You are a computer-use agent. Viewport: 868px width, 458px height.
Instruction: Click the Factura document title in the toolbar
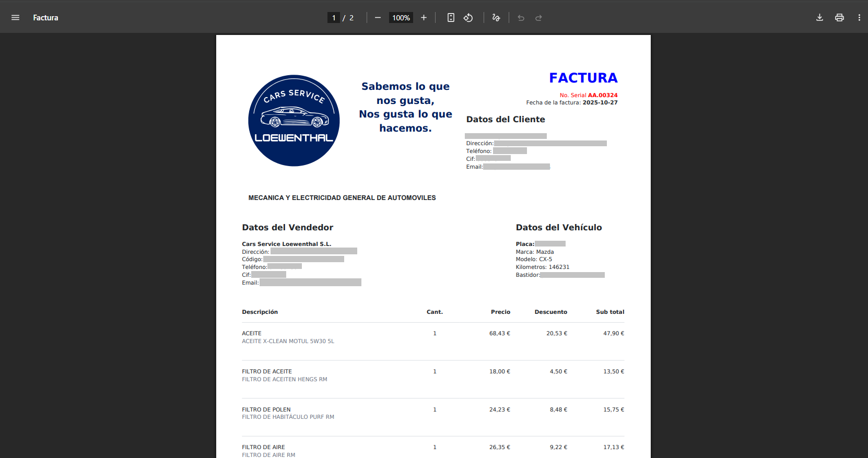[x=45, y=18]
